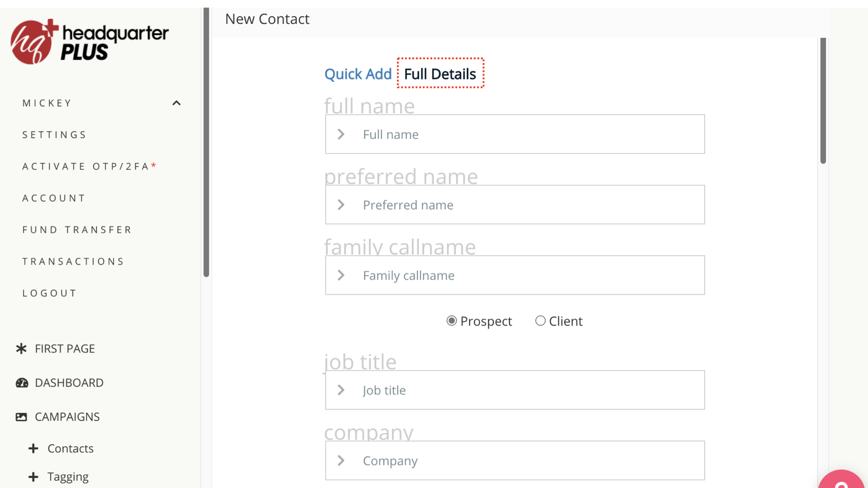Switch to the Full Details tab
The image size is (868, 488).
tap(440, 74)
